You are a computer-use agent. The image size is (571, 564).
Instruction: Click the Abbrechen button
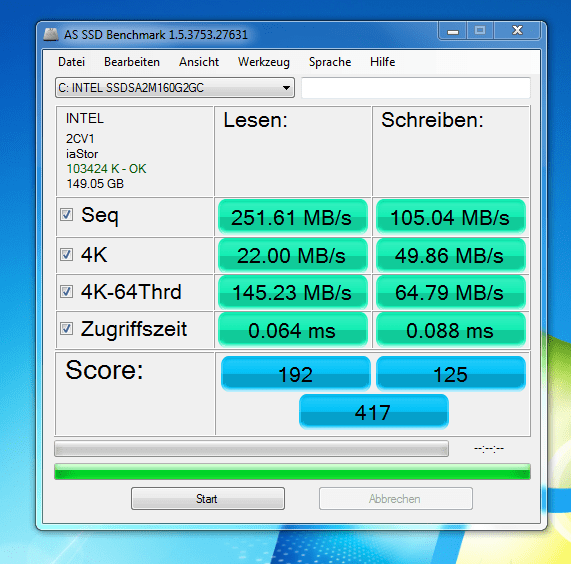click(396, 498)
